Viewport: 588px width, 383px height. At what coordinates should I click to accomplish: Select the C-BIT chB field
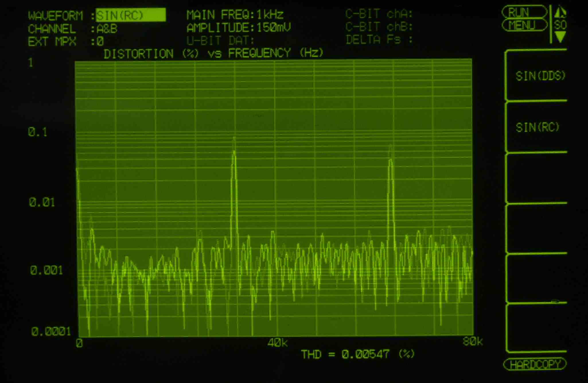pyautogui.click(x=379, y=27)
